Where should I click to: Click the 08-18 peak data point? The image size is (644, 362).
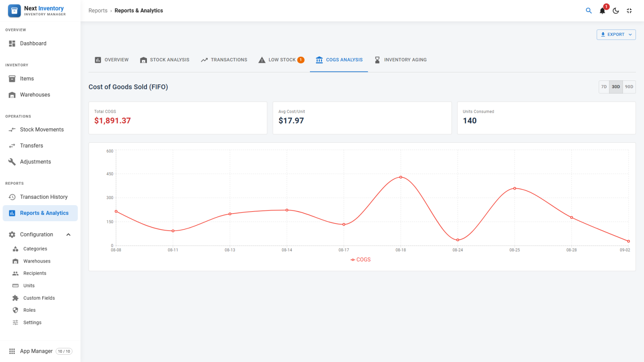401,177
